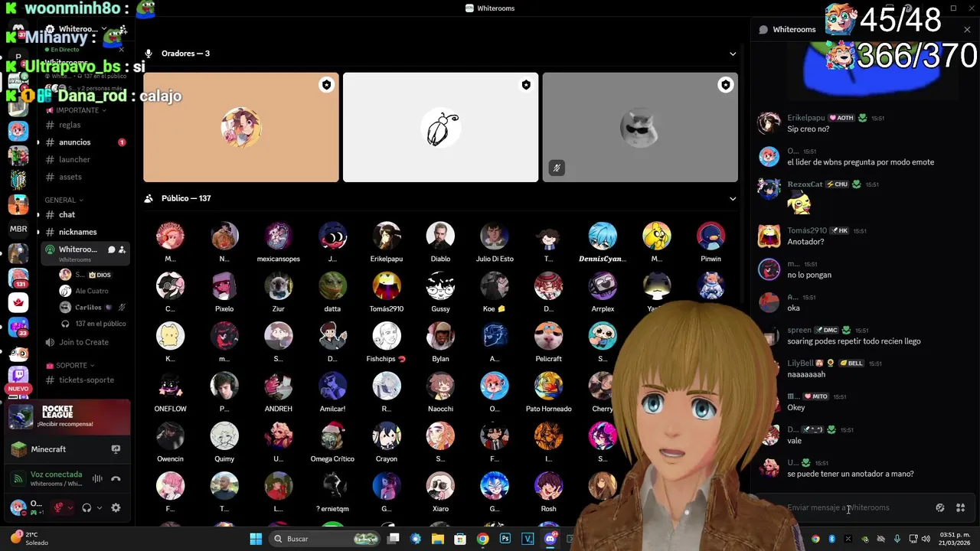Viewport: 980px width, 551px height.
Task: Disconnect from voice with the hang-up icon
Action: click(x=116, y=479)
